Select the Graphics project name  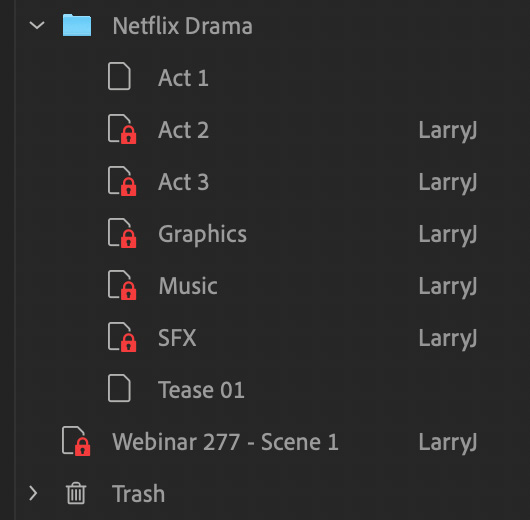202,234
